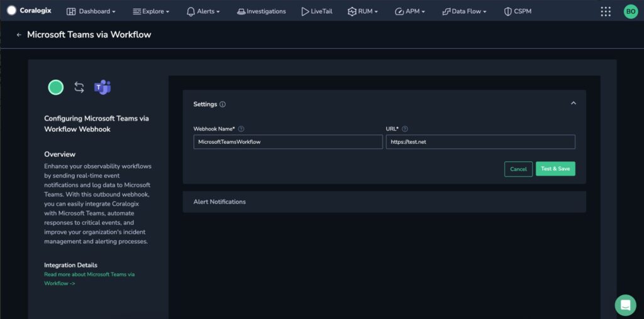This screenshot has width=644, height=319.
Task: Click the Alerts bell icon
Action: [x=191, y=11]
